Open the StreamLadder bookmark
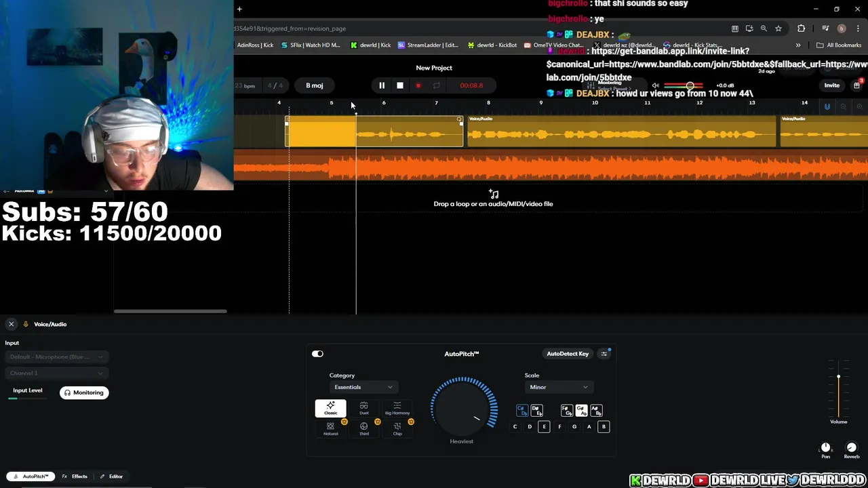868x488 pixels. click(x=428, y=45)
